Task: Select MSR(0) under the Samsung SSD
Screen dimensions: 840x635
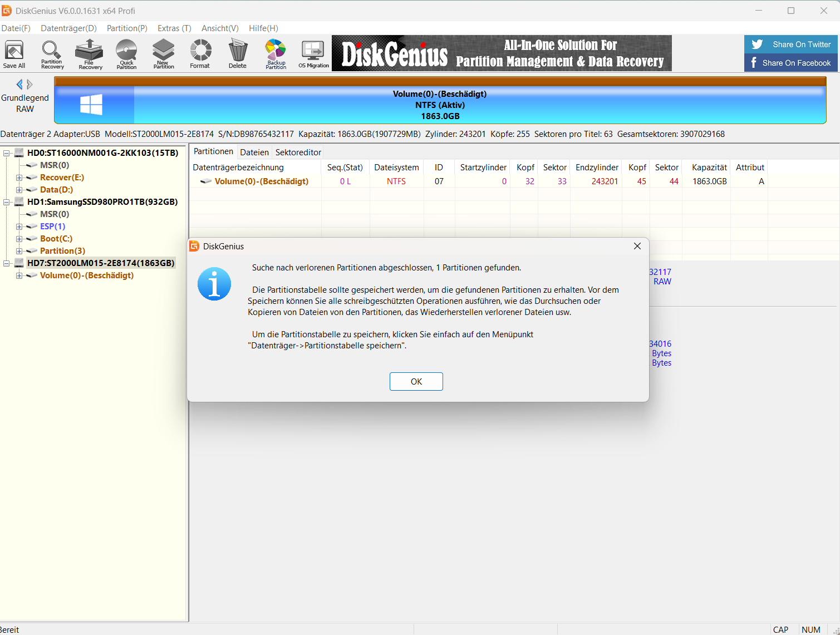Action: tap(55, 214)
